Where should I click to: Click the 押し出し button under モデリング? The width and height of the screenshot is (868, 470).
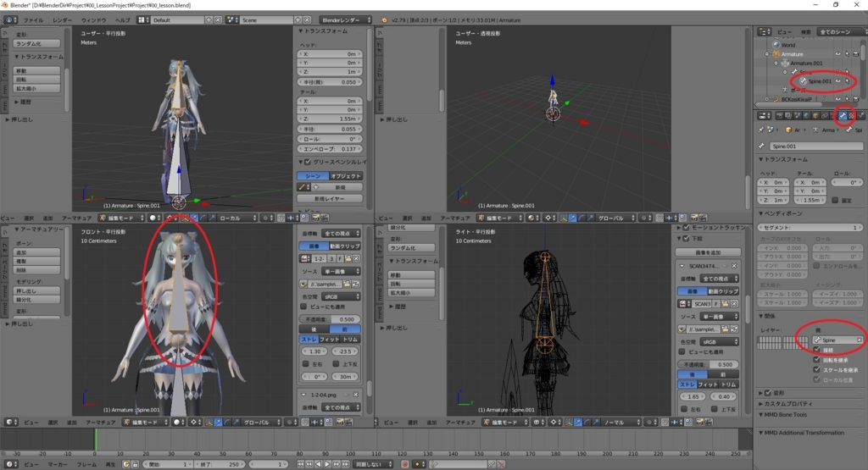[x=37, y=290]
